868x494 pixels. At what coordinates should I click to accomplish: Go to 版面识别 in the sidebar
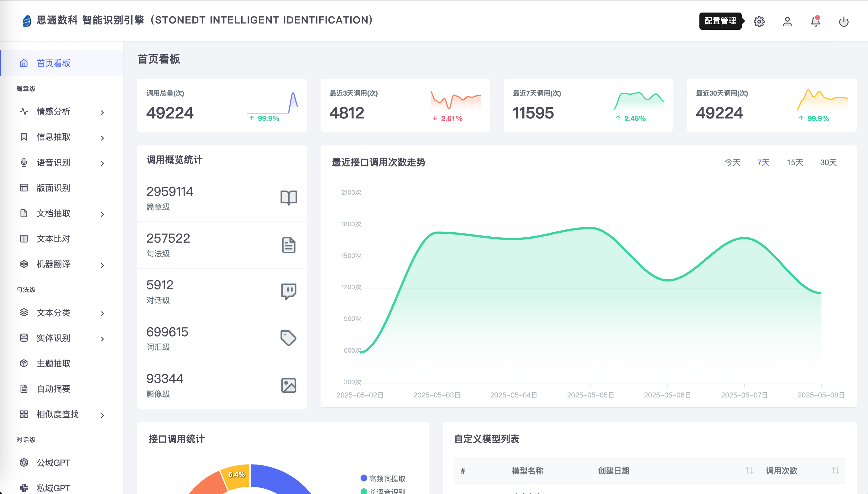pos(53,188)
